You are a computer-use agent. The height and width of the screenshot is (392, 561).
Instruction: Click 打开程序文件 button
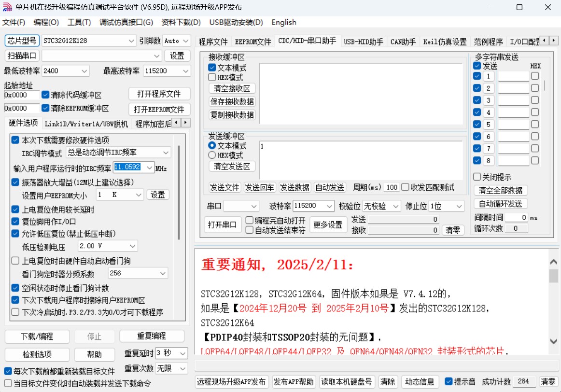coord(159,94)
